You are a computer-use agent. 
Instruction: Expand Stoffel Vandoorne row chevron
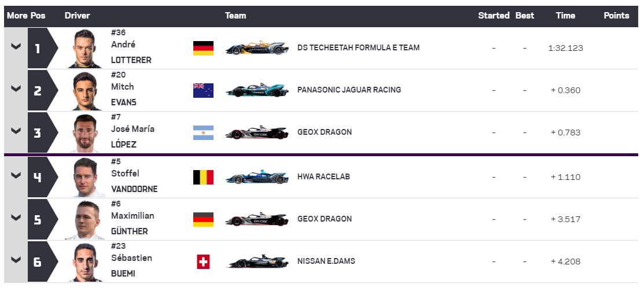16,176
